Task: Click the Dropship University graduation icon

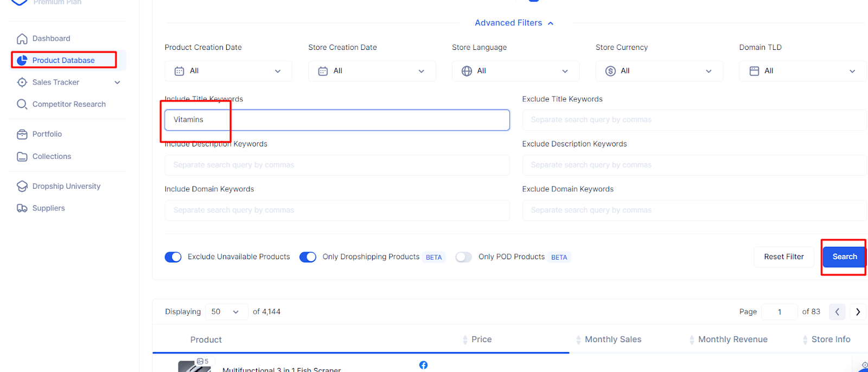Action: [x=22, y=186]
